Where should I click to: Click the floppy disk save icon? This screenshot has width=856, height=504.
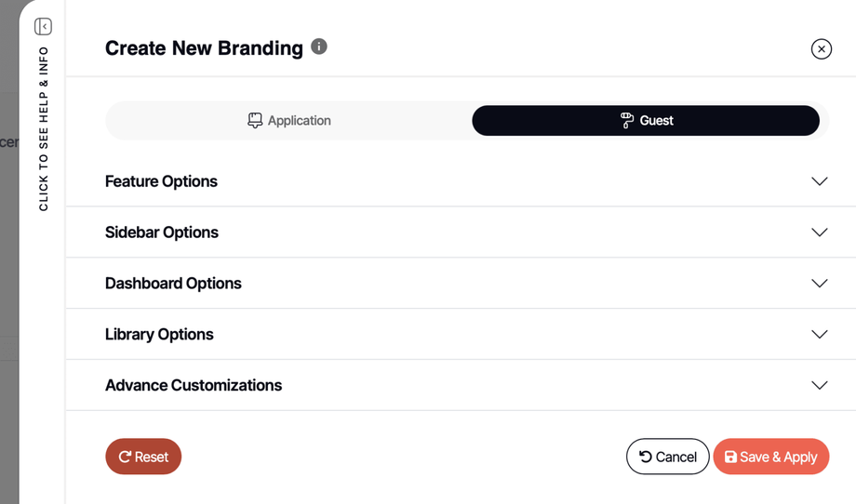point(730,457)
